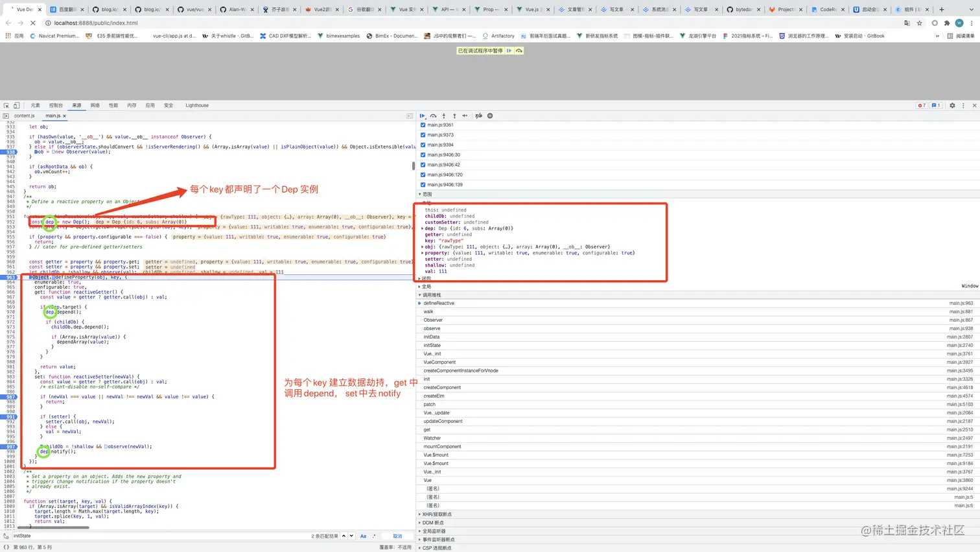Click the step out of function icon
980x552 pixels.
click(x=454, y=116)
